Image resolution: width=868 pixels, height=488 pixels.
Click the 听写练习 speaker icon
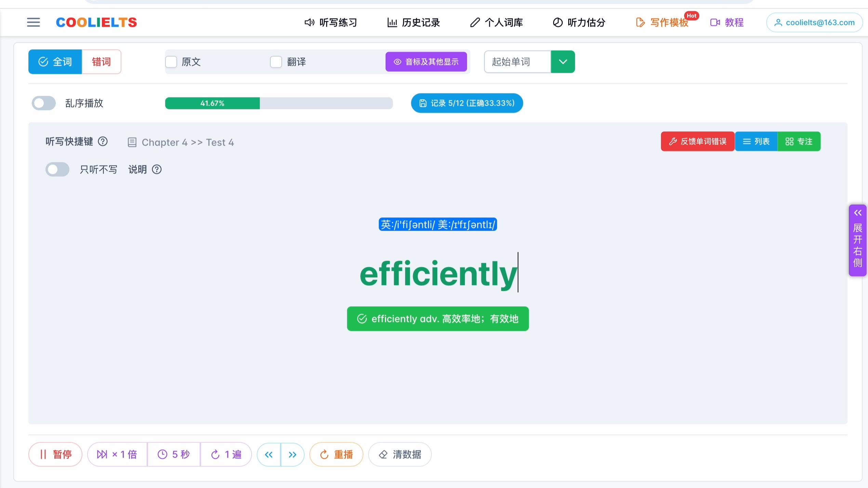(x=309, y=22)
